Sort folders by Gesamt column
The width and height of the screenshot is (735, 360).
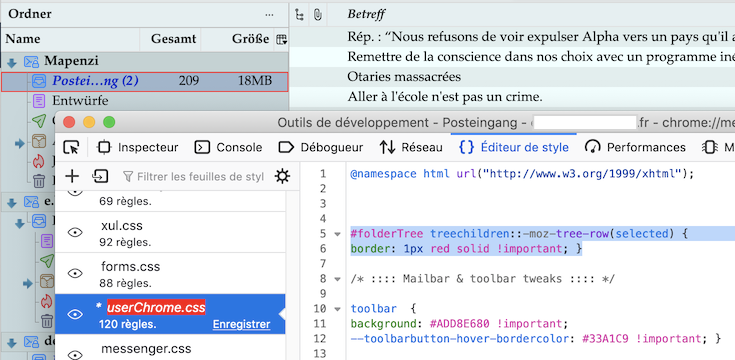pos(171,39)
